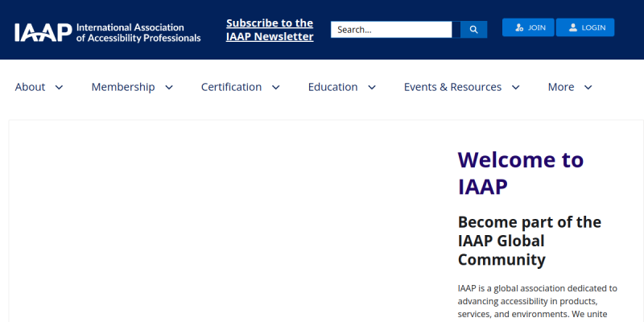Open the Membership menu
Screen dimensions: 644x322
coord(123,87)
